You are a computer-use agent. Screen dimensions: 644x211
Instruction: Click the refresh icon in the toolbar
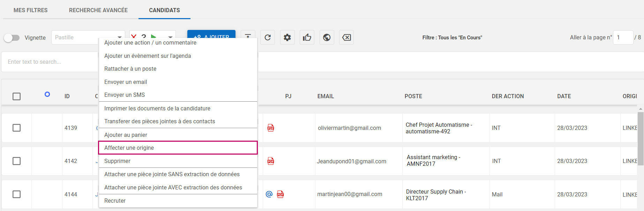(x=268, y=37)
